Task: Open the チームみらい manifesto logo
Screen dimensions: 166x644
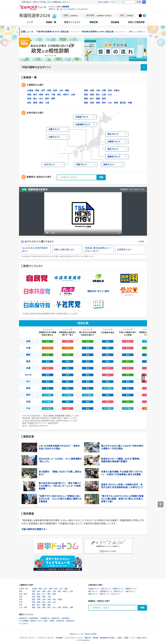Action: [x=98, y=304]
